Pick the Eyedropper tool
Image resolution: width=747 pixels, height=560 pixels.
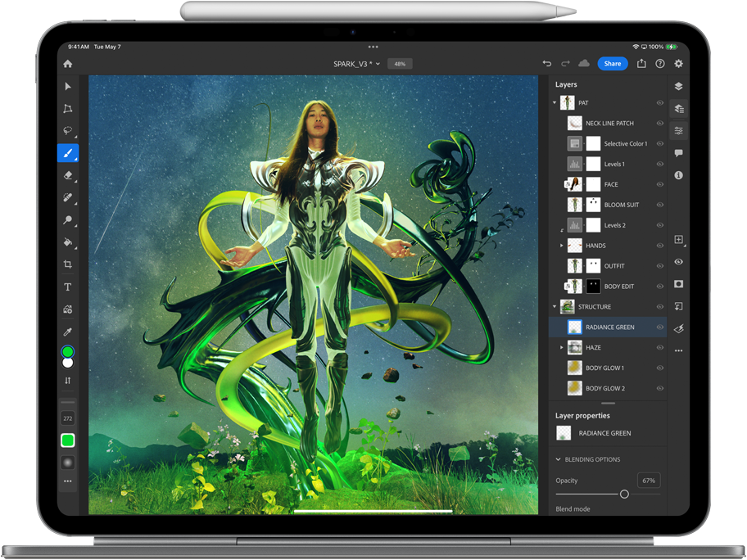pos(68,332)
